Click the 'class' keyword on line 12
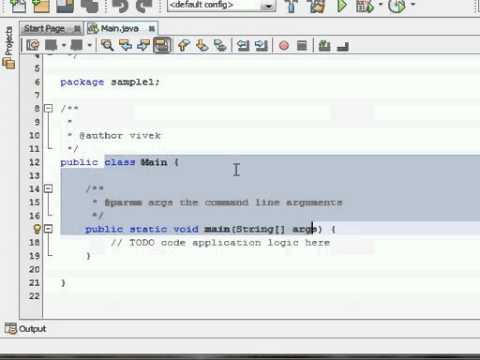The image size is (480, 360). (120, 162)
